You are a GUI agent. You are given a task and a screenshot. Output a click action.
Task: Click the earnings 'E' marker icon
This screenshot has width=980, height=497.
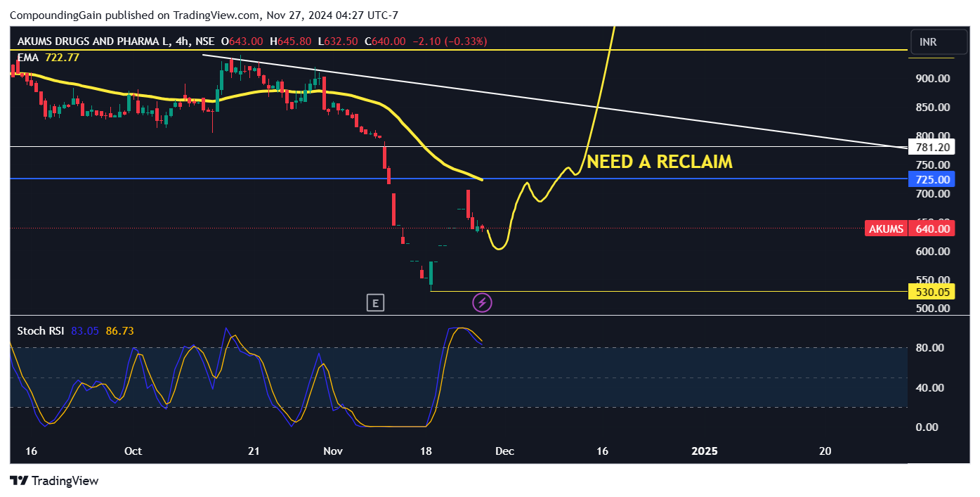(x=376, y=303)
